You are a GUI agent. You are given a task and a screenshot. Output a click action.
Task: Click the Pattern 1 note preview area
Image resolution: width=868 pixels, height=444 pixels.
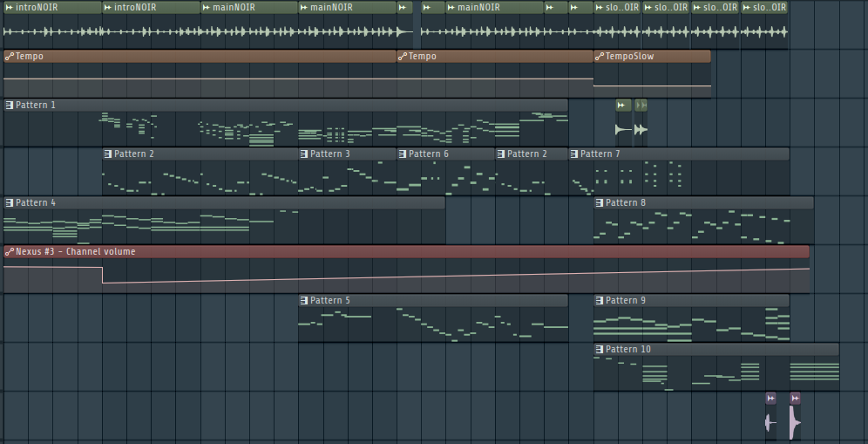(x=286, y=128)
